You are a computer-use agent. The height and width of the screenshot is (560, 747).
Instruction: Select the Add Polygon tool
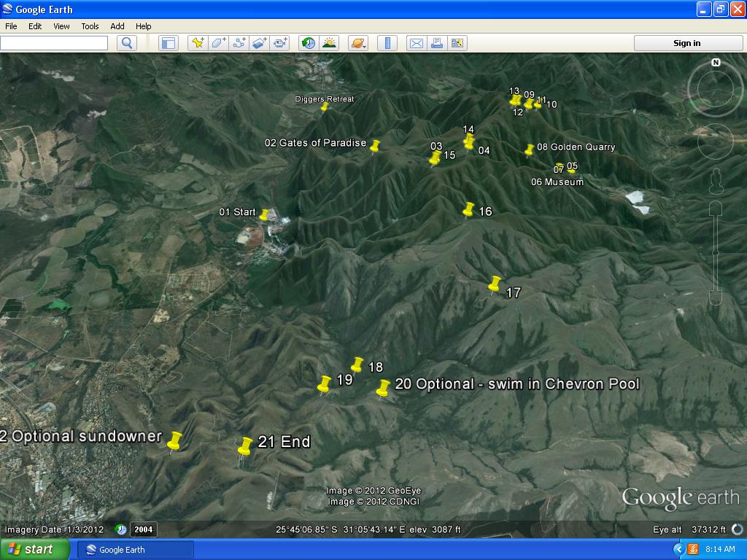pyautogui.click(x=218, y=43)
